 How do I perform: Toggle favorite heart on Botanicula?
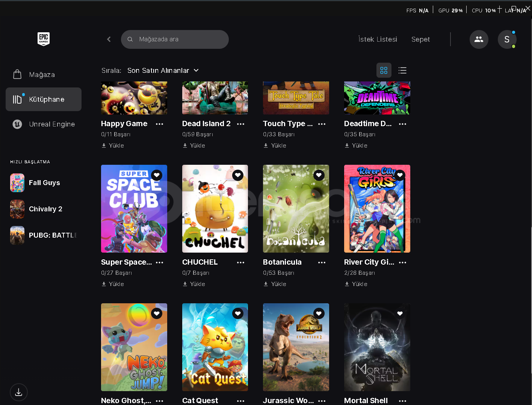pyautogui.click(x=319, y=175)
